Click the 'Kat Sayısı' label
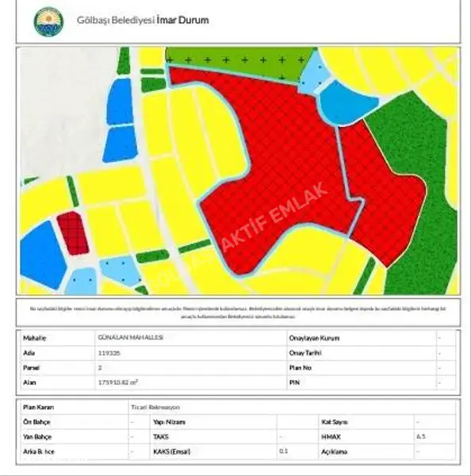 click(335, 422)
